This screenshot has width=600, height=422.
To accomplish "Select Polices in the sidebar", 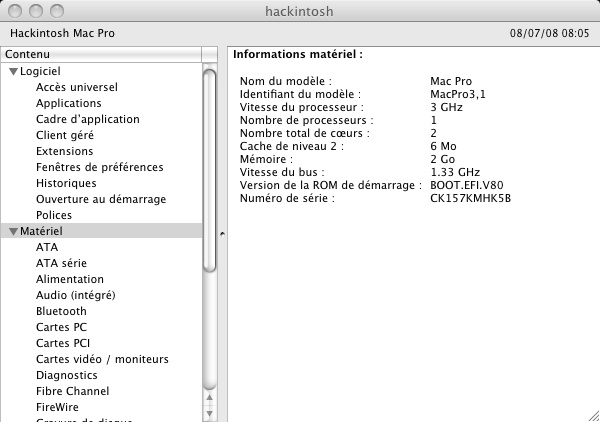I will point(54,215).
